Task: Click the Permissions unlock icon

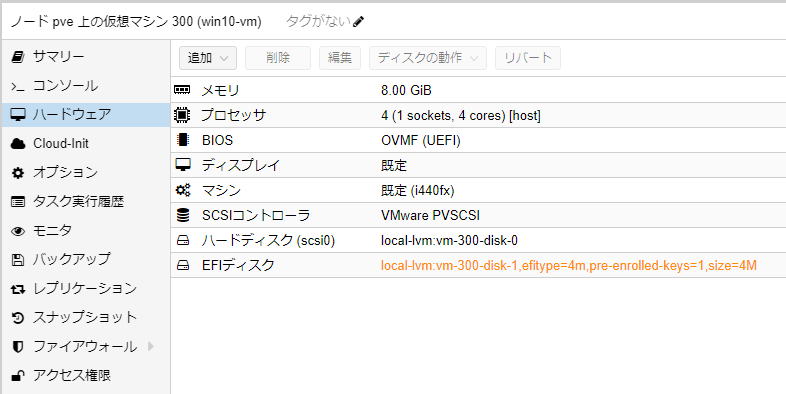Action: point(18,375)
